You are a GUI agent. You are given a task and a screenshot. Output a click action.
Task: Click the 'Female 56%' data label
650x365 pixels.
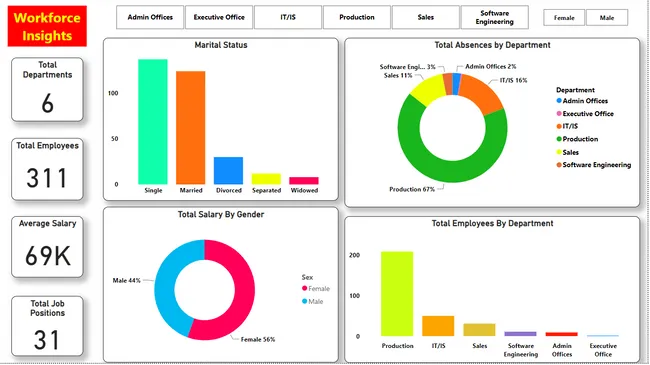tap(258, 339)
